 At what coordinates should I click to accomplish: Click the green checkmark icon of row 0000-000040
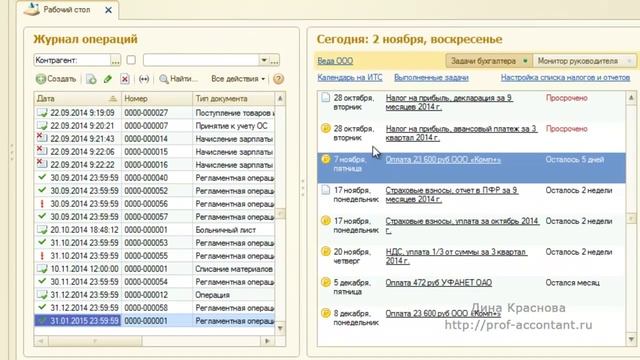point(42,178)
